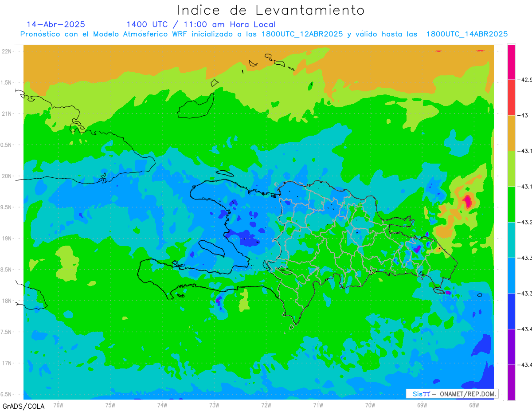This screenshot has height=411, width=532.
Task: Click the '18N' latitude label
Action: 7,301
